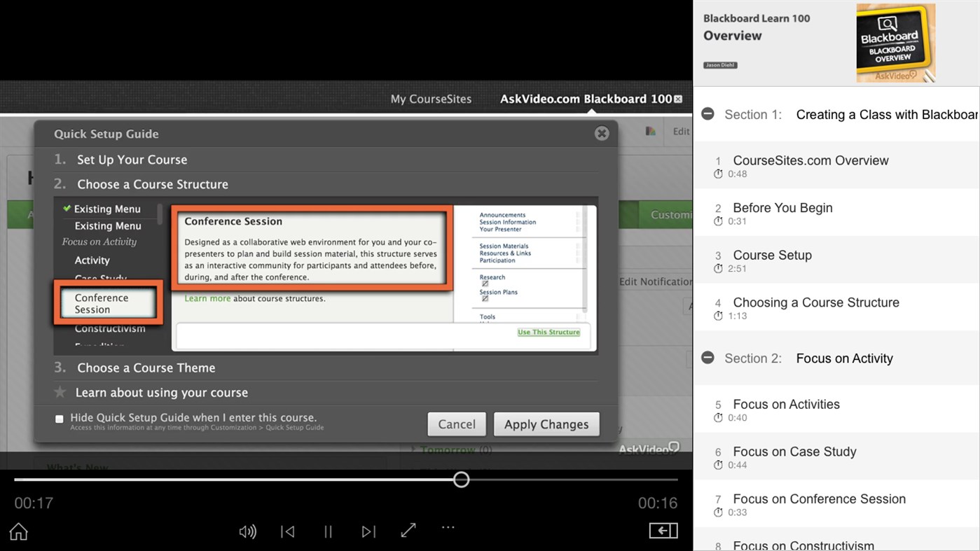
Task: Play lesson 5 Focus on Activities
Action: coord(836,410)
